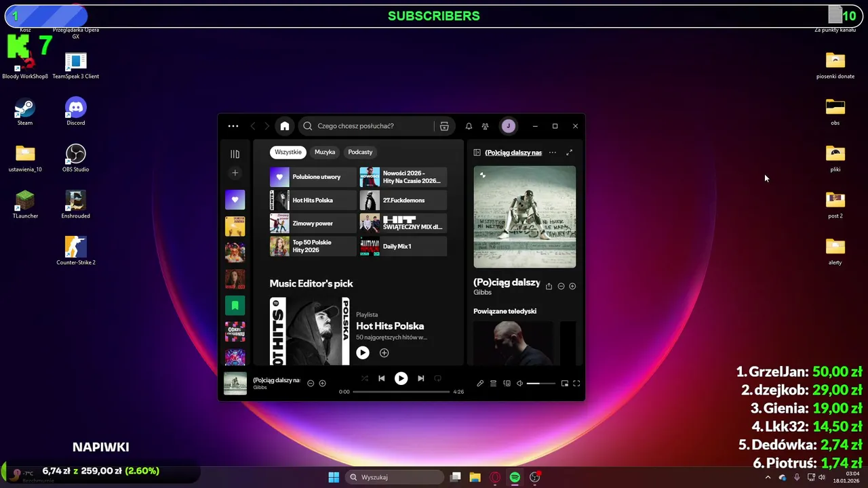Mute the volume with the speaker icon
The image size is (868, 488).
pyautogui.click(x=520, y=384)
